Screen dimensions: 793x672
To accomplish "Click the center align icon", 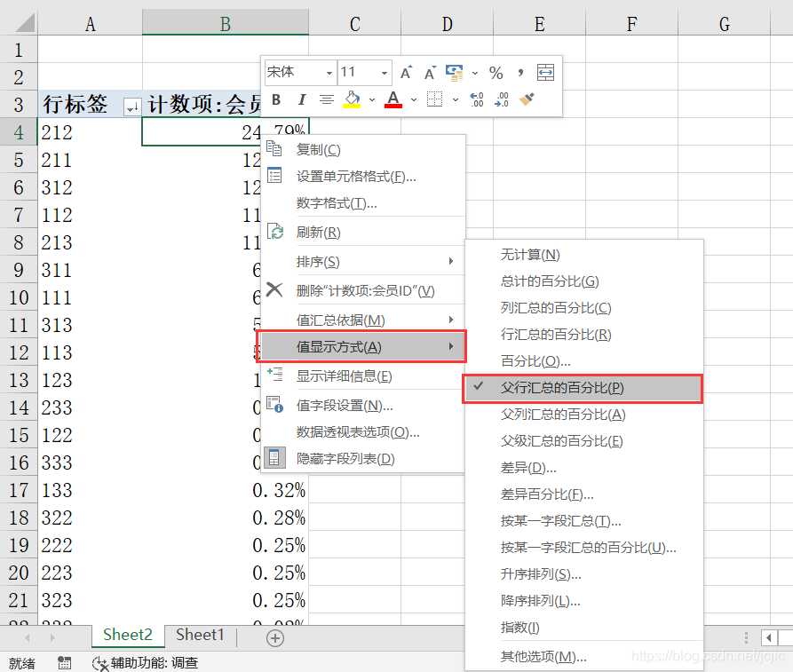I will pyautogui.click(x=327, y=99).
